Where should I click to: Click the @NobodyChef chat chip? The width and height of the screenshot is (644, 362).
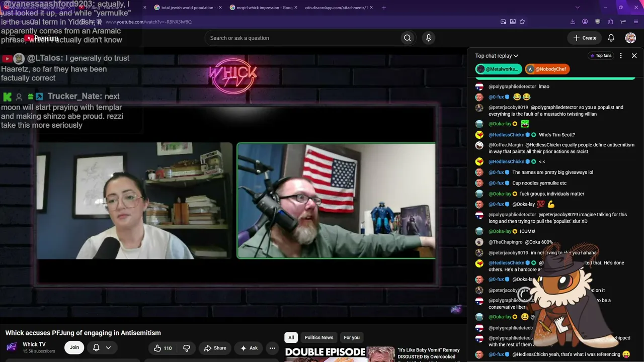click(x=547, y=69)
